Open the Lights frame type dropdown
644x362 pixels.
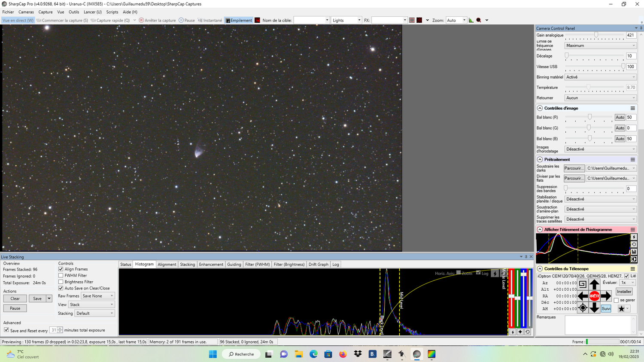[346, 20]
